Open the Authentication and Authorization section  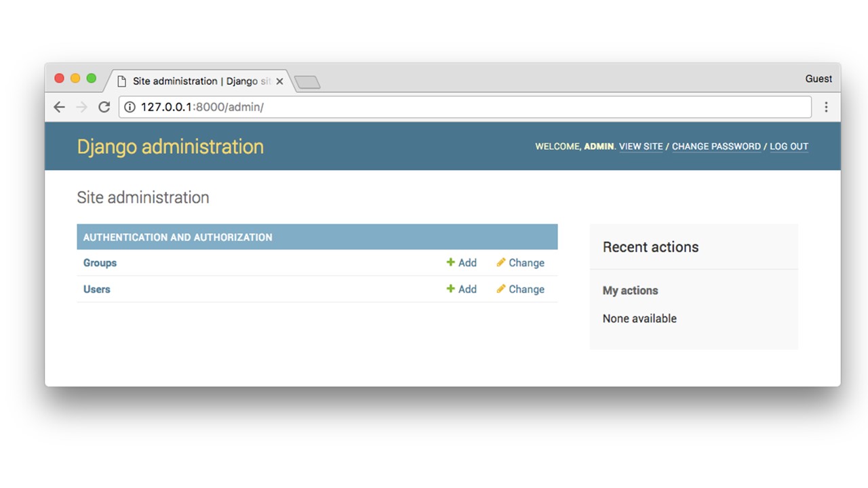pos(178,237)
